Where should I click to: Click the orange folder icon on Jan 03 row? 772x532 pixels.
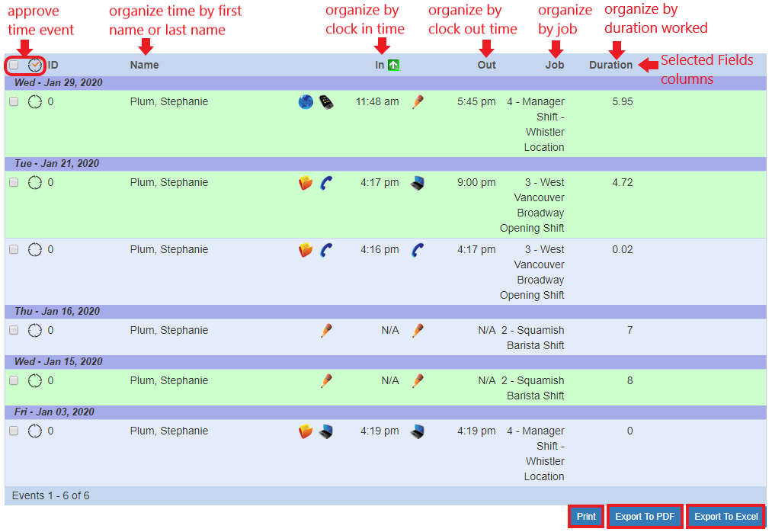click(x=306, y=431)
